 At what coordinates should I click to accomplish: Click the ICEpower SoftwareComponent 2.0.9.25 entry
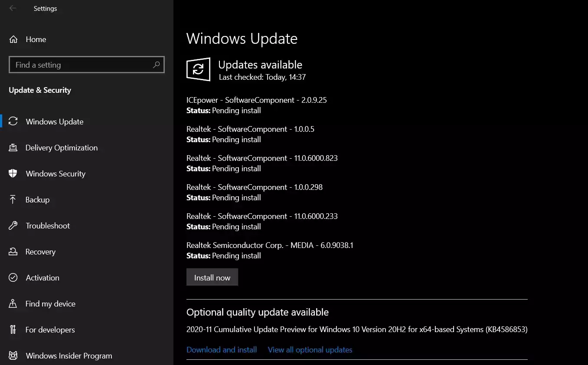pos(257,100)
